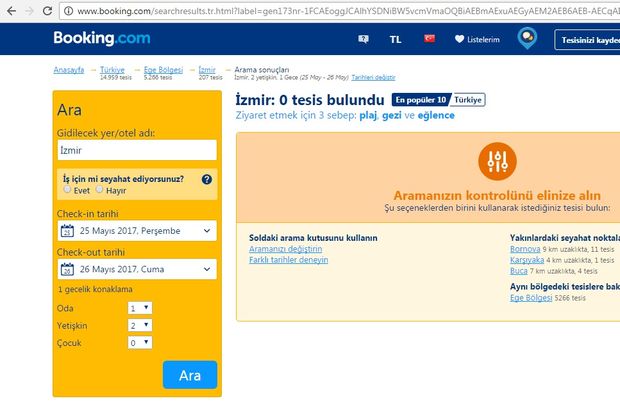
Task: Go to Anasayfa breadcrumb
Action: click(69, 70)
